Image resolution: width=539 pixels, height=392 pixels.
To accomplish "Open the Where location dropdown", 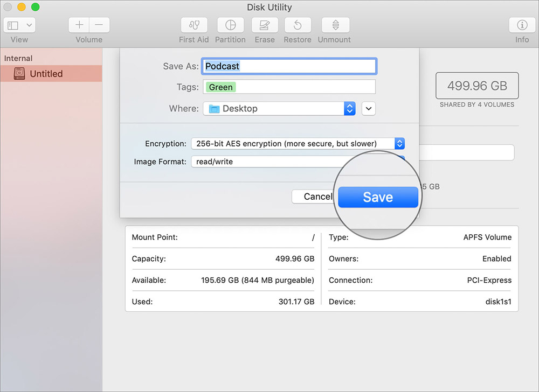I will (x=349, y=108).
